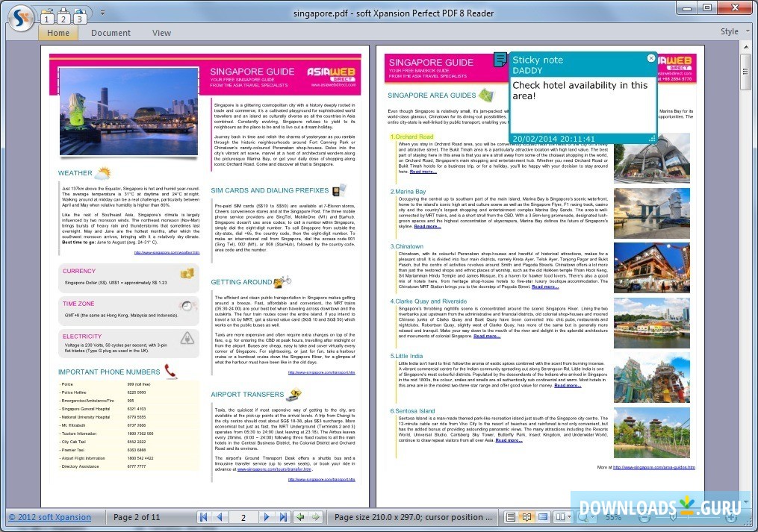Select quick access tool "3"
The height and width of the screenshot is (532, 758).
click(x=80, y=15)
